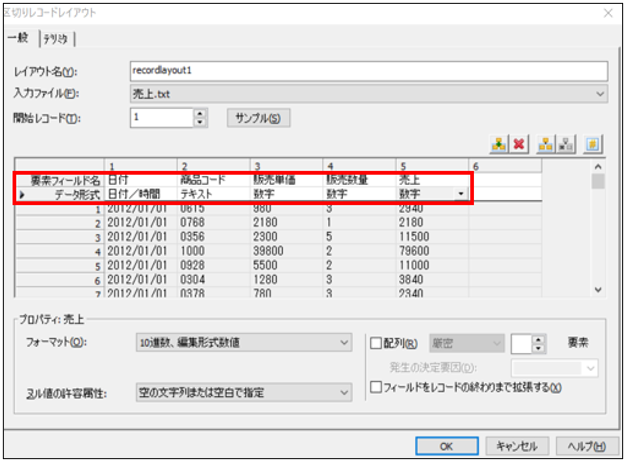Click the キャンセル button
The height and width of the screenshot is (462, 625).
[515, 445]
